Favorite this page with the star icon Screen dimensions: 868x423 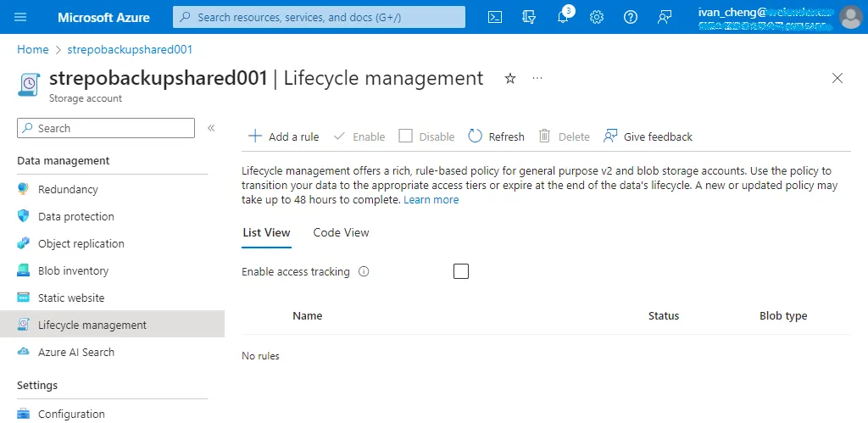(x=509, y=79)
